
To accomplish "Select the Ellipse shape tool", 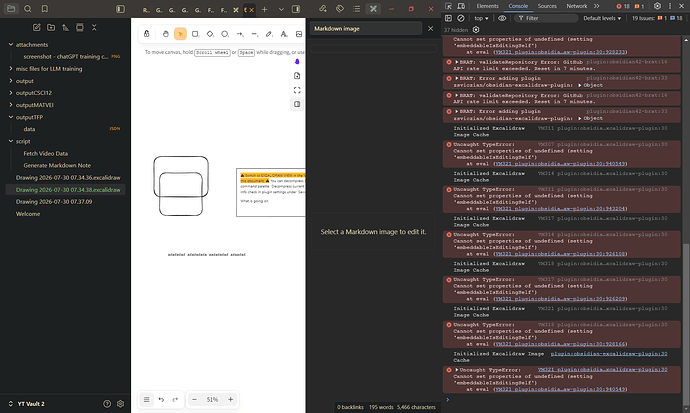I will click(225, 34).
